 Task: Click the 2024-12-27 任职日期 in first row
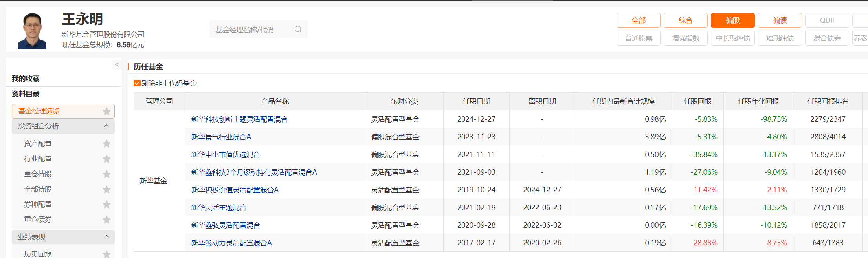(x=476, y=119)
